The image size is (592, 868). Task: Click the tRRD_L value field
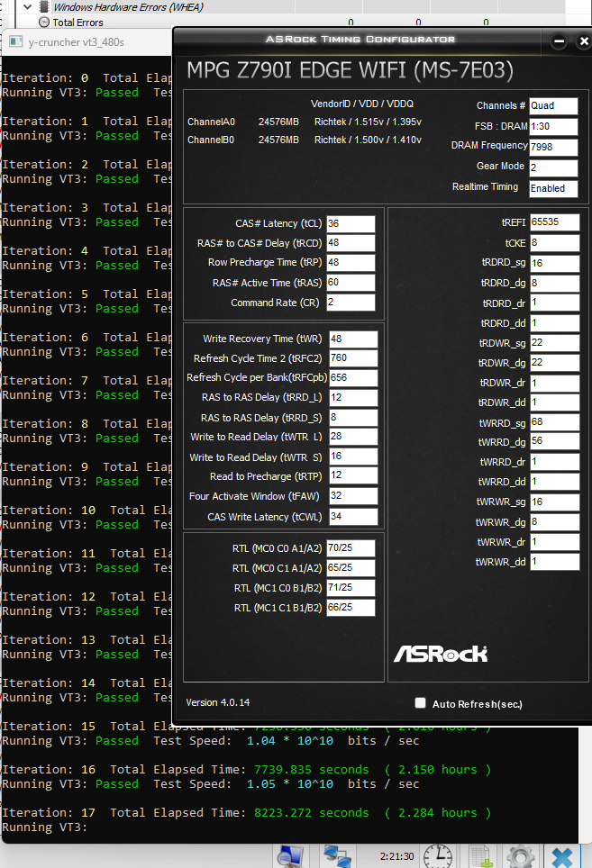[x=353, y=397]
